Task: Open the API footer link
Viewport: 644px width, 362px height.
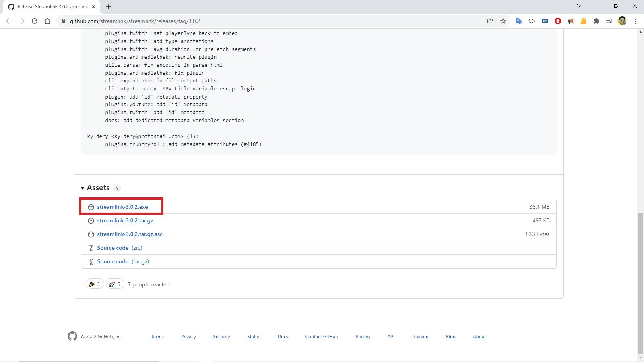Action: click(x=391, y=337)
